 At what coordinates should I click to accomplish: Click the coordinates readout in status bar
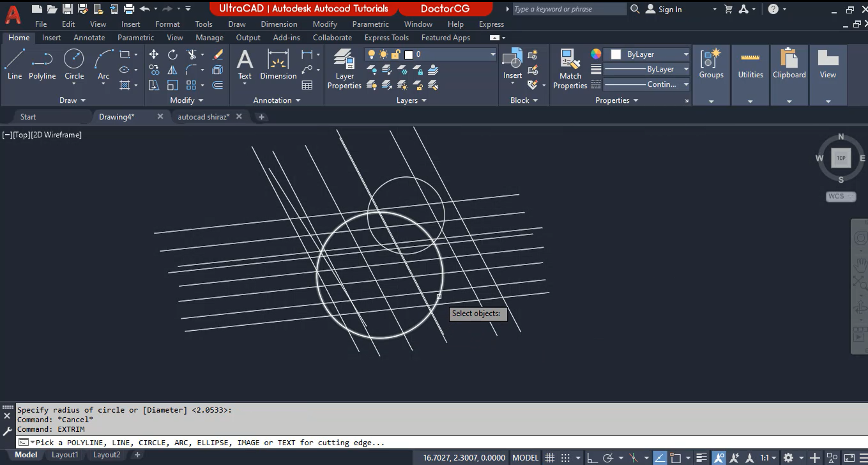point(464,457)
